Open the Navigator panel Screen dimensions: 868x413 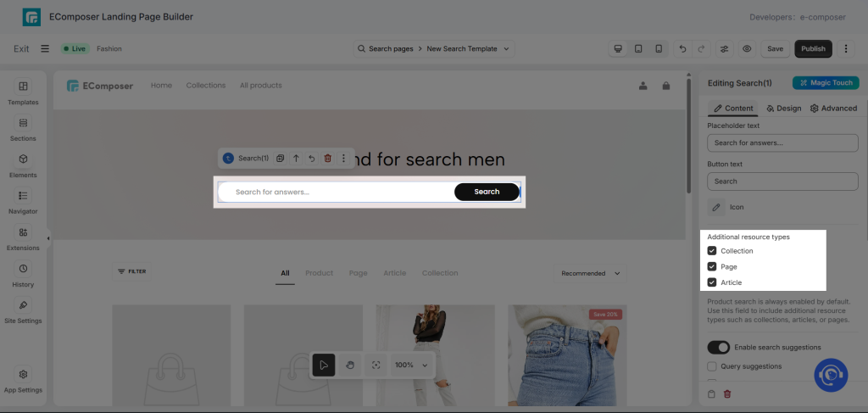pos(23,202)
